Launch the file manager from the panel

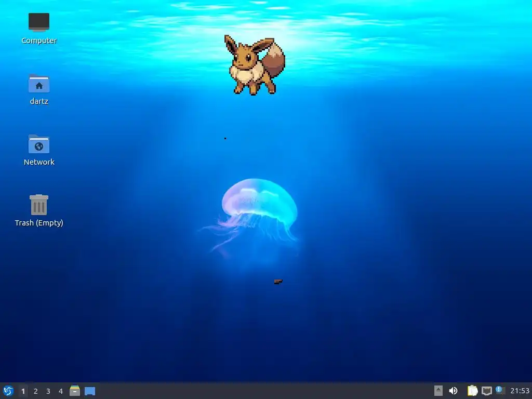point(75,391)
